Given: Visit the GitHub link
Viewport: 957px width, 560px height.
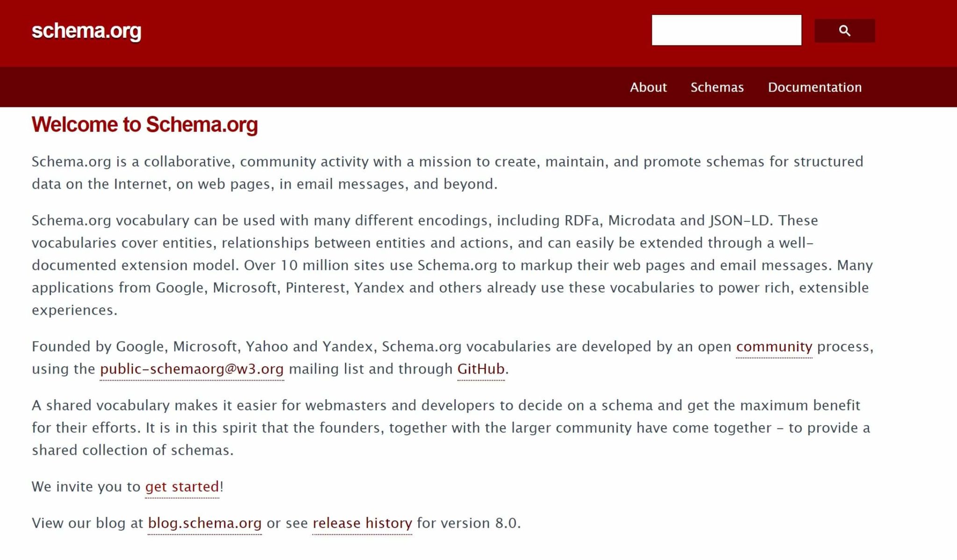Looking at the screenshot, I should tap(481, 369).
